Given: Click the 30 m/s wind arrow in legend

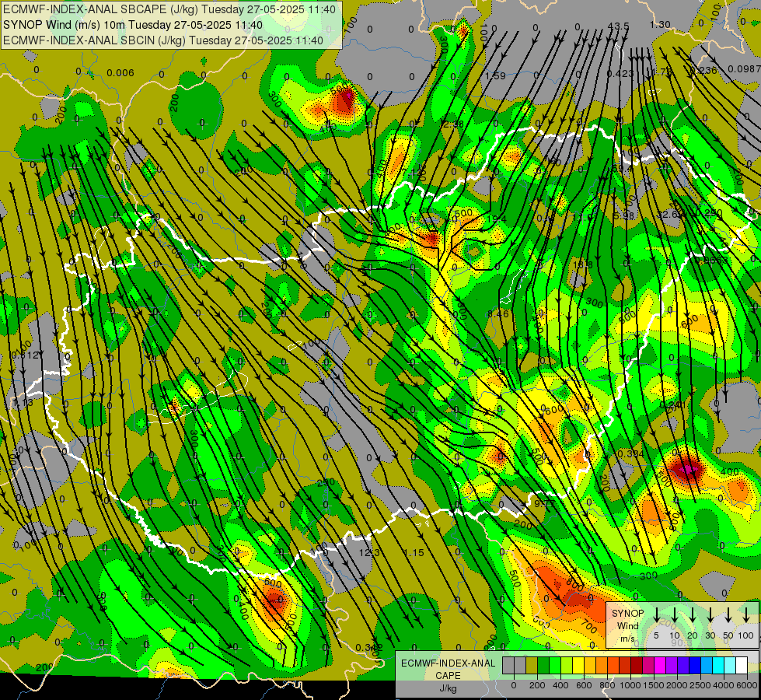Looking at the screenshot, I should click(x=710, y=614).
